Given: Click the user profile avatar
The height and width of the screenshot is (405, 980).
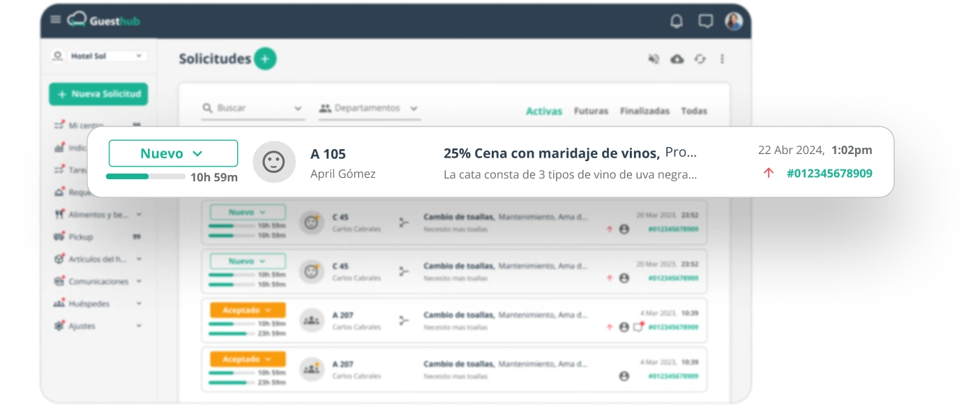Looking at the screenshot, I should [734, 22].
